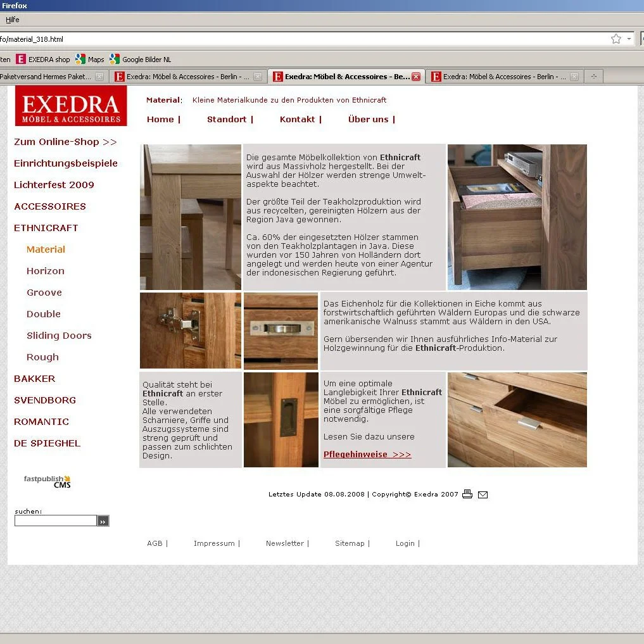The width and height of the screenshot is (644, 644).
Task: Close the last Exedra tab
Action: (574, 77)
